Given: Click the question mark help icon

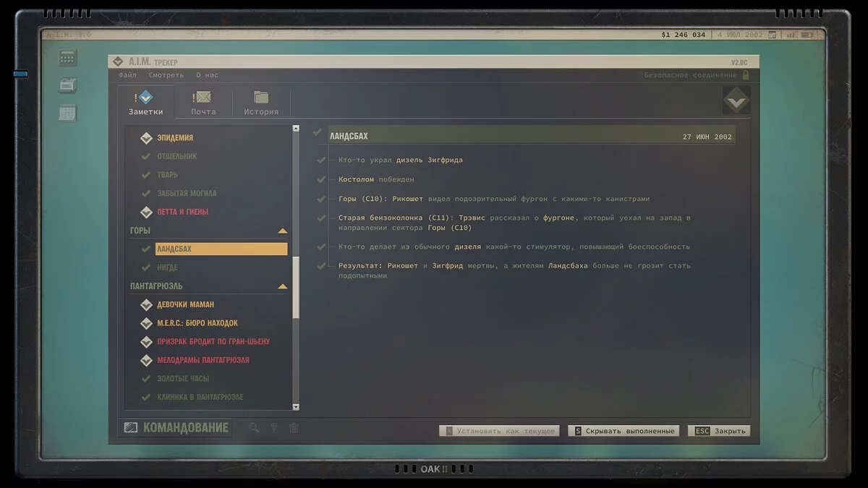Looking at the screenshot, I should [x=274, y=427].
